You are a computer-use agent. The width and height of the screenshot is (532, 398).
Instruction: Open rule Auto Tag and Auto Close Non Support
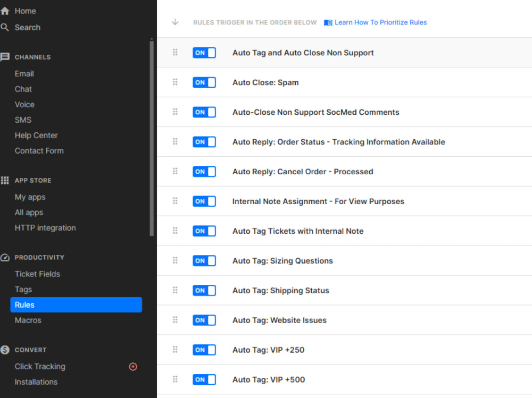pos(303,53)
